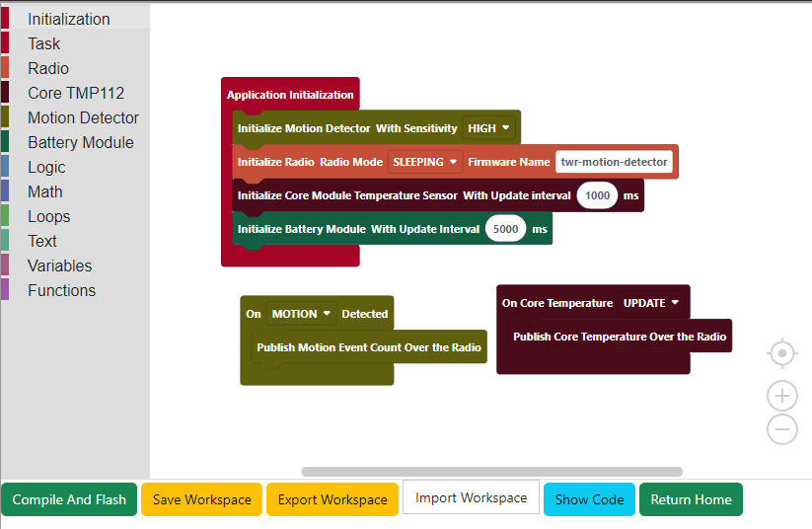
Task: Open the MOTION event dropdown
Action: pyautogui.click(x=301, y=314)
